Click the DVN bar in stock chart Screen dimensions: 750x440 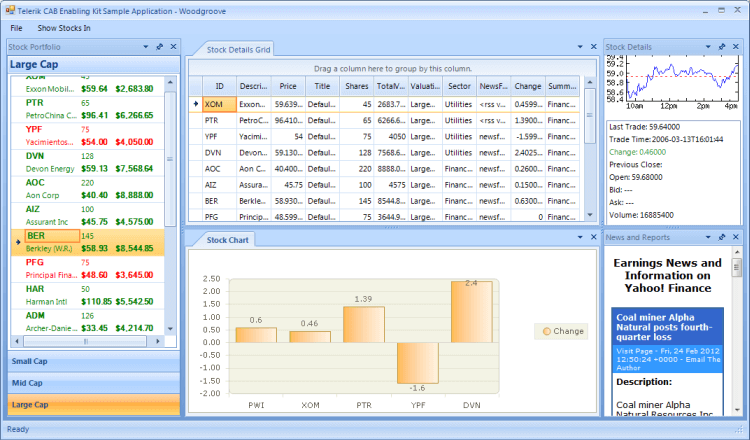tap(472, 312)
